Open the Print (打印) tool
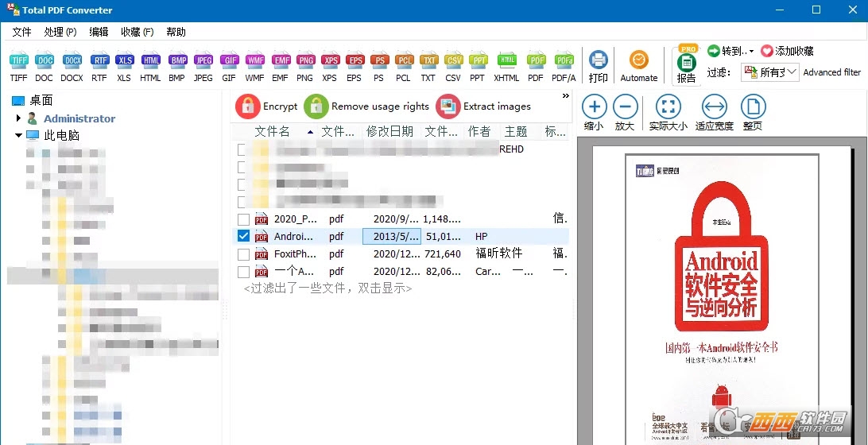The height and width of the screenshot is (445, 868). 599,65
